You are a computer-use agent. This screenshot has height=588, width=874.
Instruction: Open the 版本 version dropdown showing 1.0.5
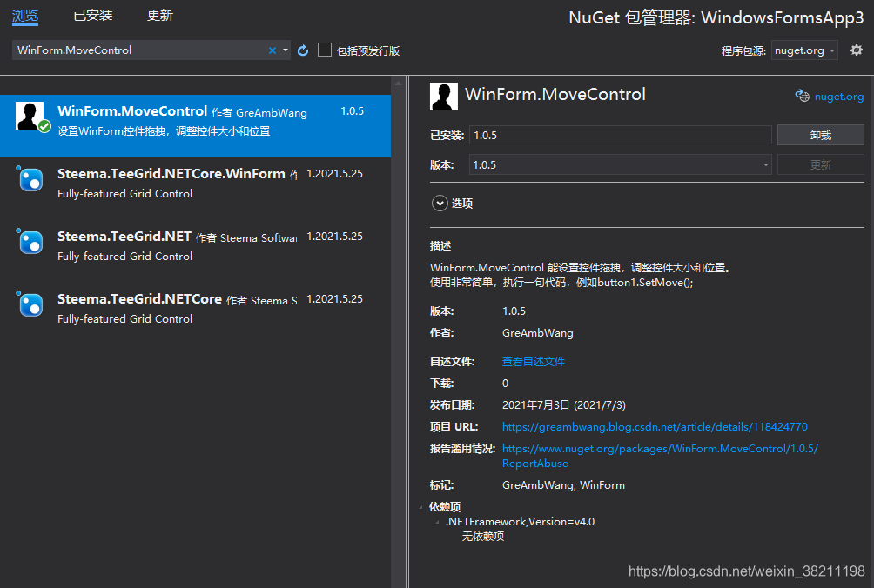coord(620,164)
